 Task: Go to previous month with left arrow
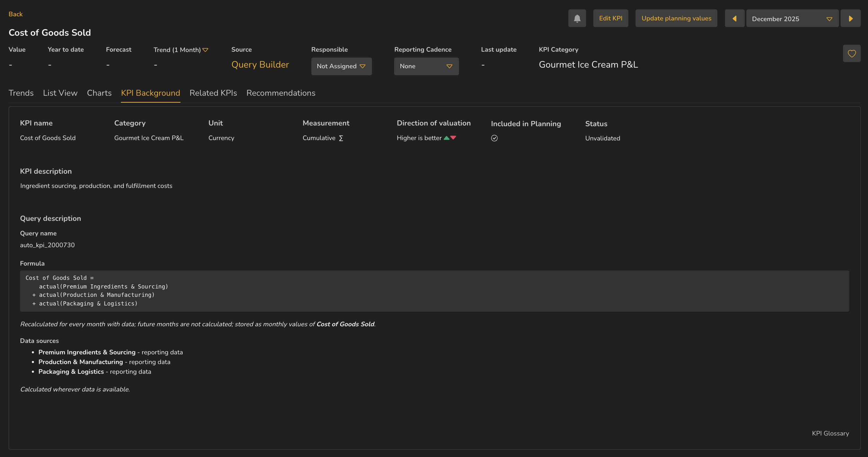(734, 18)
